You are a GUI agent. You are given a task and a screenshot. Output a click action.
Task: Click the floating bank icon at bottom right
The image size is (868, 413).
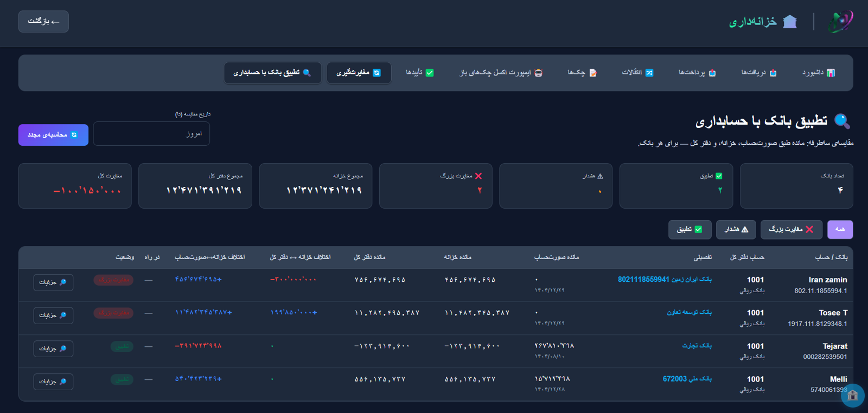tap(853, 396)
